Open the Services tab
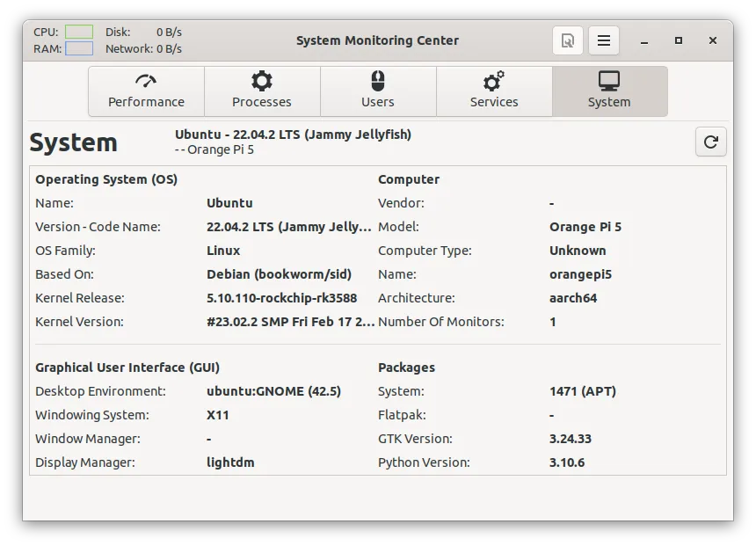Image resolution: width=756 pixels, height=546 pixels. click(494, 91)
